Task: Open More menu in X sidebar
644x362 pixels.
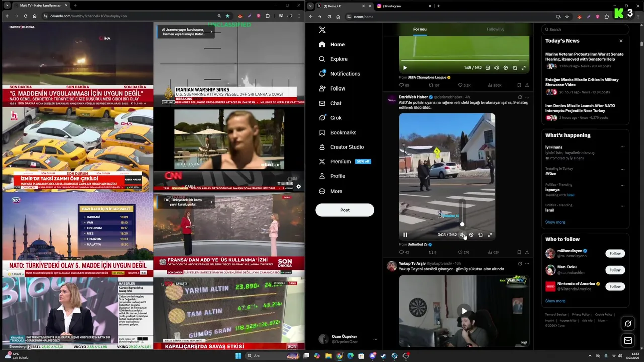Action: pos(330,191)
